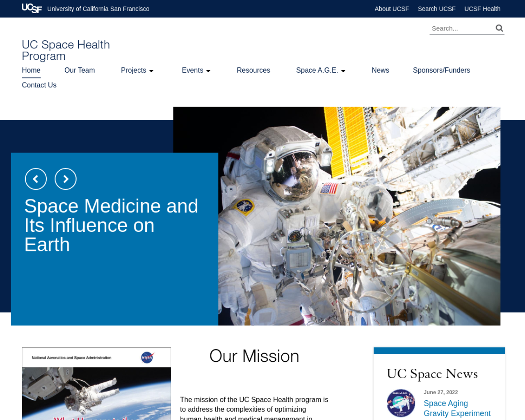
Task: Open the Home menu item
Action: pos(31,70)
